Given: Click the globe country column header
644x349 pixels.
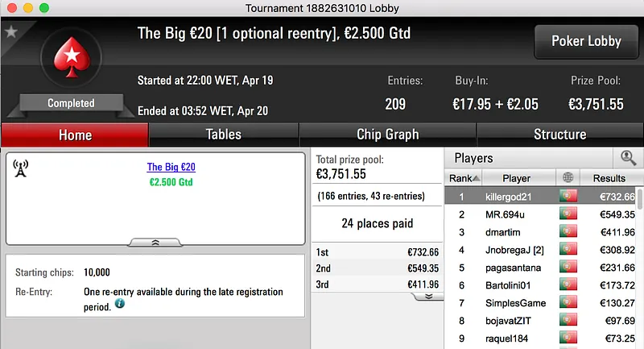Looking at the screenshot, I should tap(568, 178).
